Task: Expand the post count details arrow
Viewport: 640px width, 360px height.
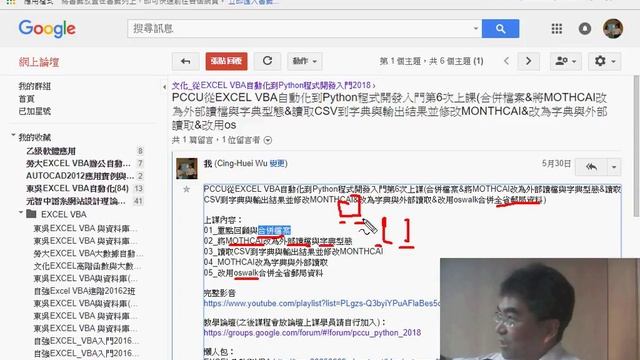Action: click(268, 140)
